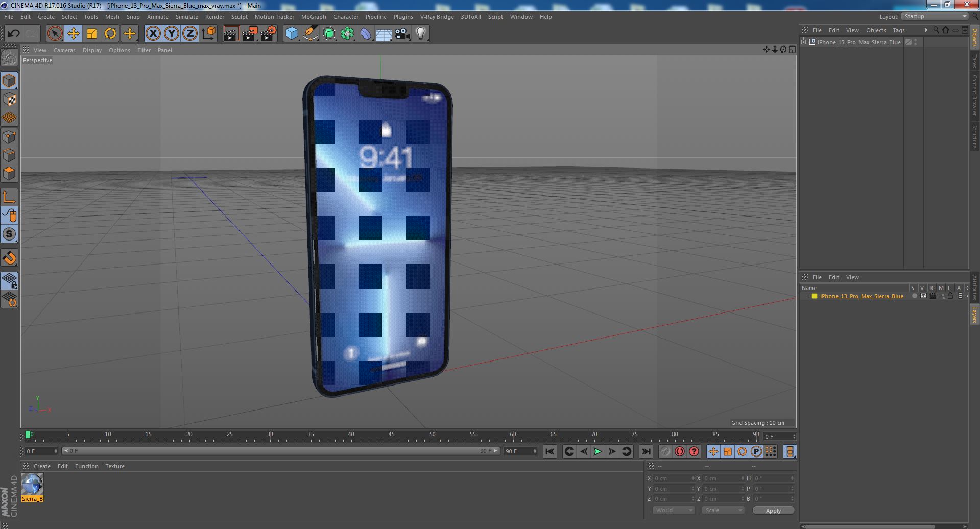
Task: Open viewport Display menu
Action: pos(92,50)
